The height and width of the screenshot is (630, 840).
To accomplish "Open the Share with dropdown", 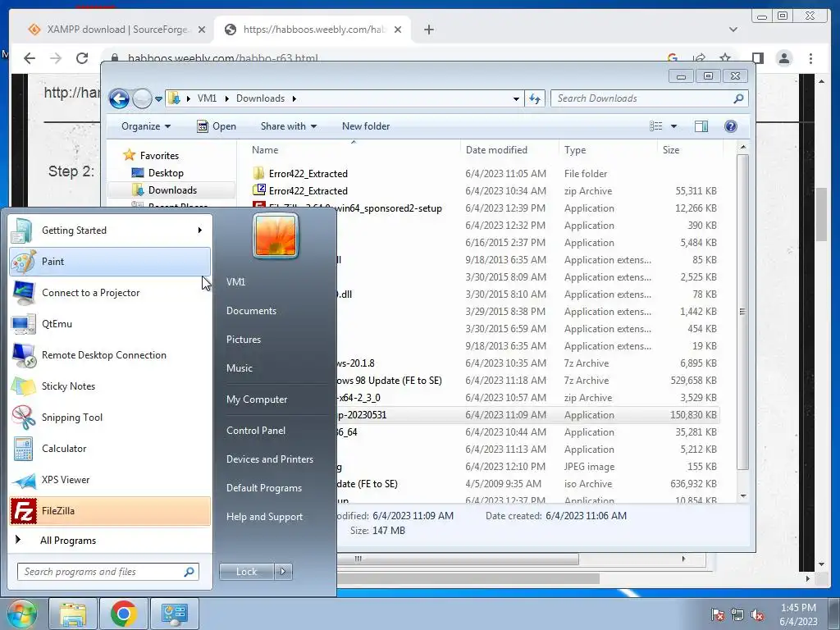I will tap(289, 126).
